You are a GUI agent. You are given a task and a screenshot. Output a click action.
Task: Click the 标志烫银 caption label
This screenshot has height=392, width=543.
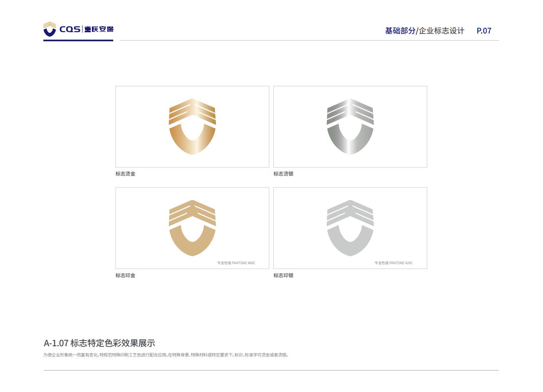pos(284,174)
